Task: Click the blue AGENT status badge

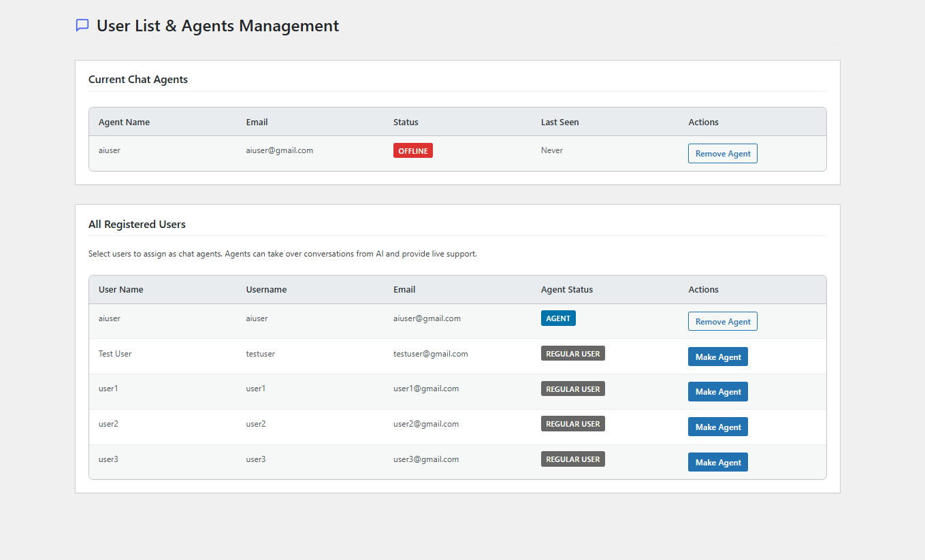Action: (x=558, y=318)
